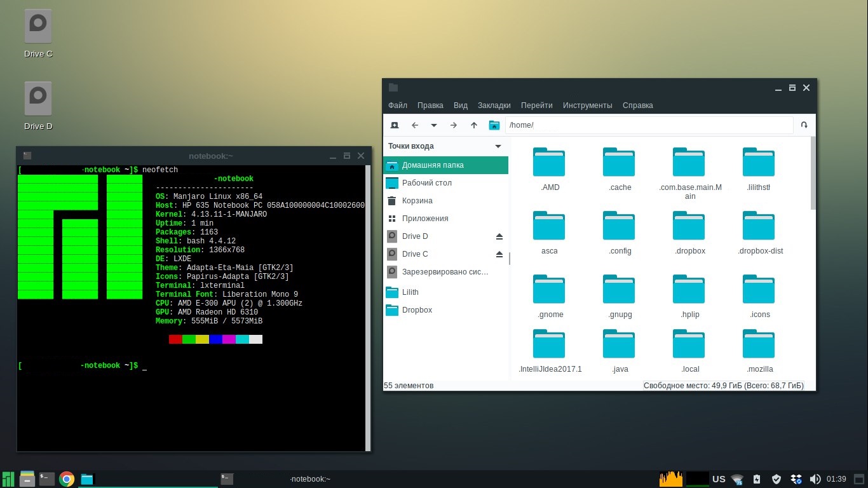Open the Справка menu
868x488 pixels.
tap(638, 105)
